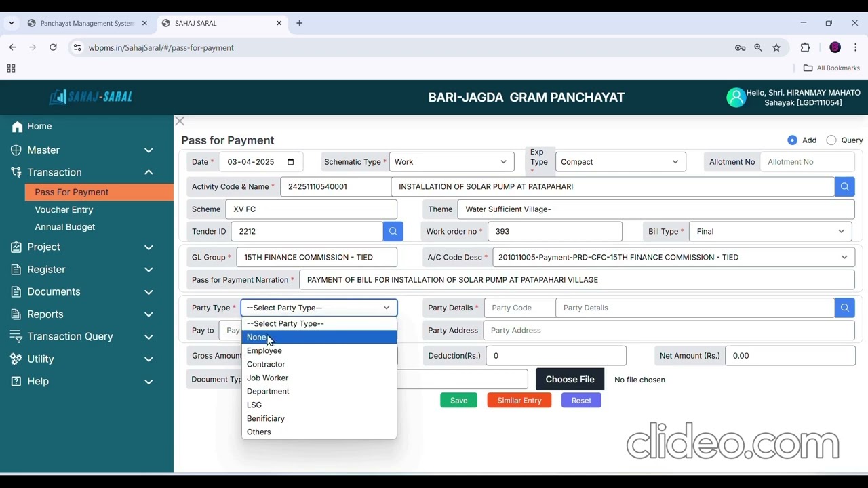868x488 pixels.
Task: Select the Query radio button
Action: coord(831,140)
